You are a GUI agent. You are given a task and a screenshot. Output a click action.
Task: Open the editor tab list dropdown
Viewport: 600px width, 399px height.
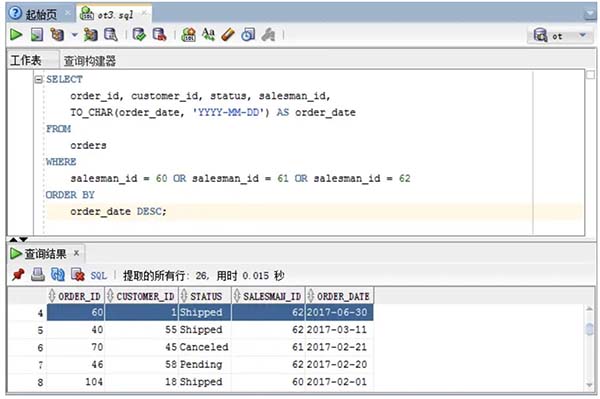590,15
